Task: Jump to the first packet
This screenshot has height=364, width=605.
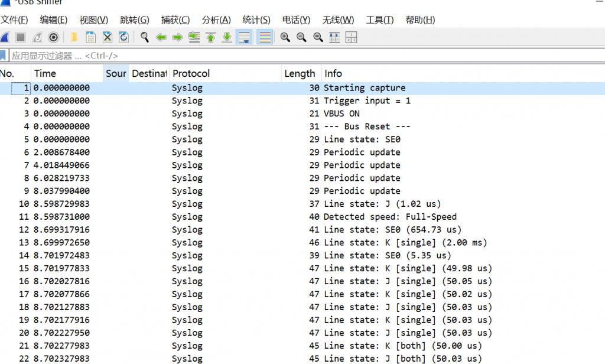Action: 211,37
